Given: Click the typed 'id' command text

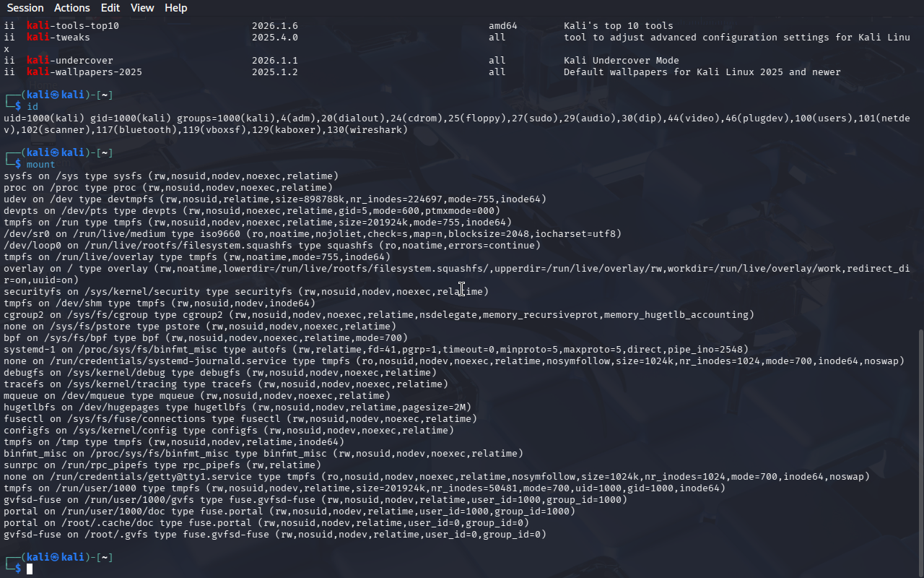Looking at the screenshot, I should [32, 107].
